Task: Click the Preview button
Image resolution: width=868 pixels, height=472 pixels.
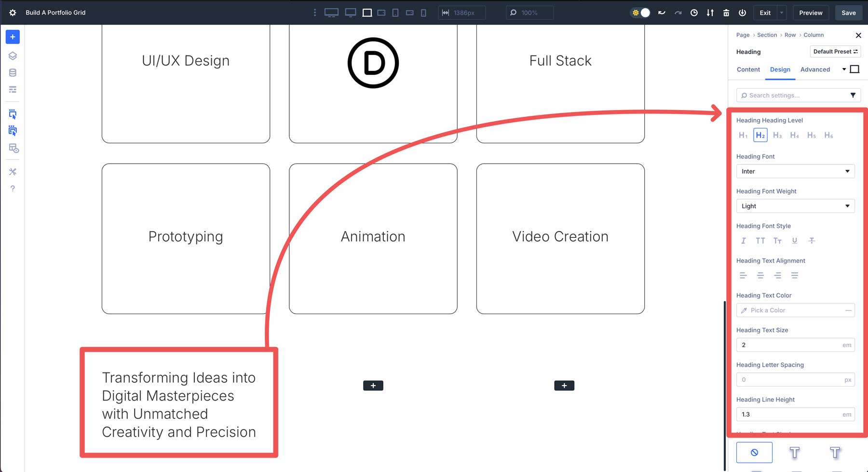Action: click(x=811, y=13)
